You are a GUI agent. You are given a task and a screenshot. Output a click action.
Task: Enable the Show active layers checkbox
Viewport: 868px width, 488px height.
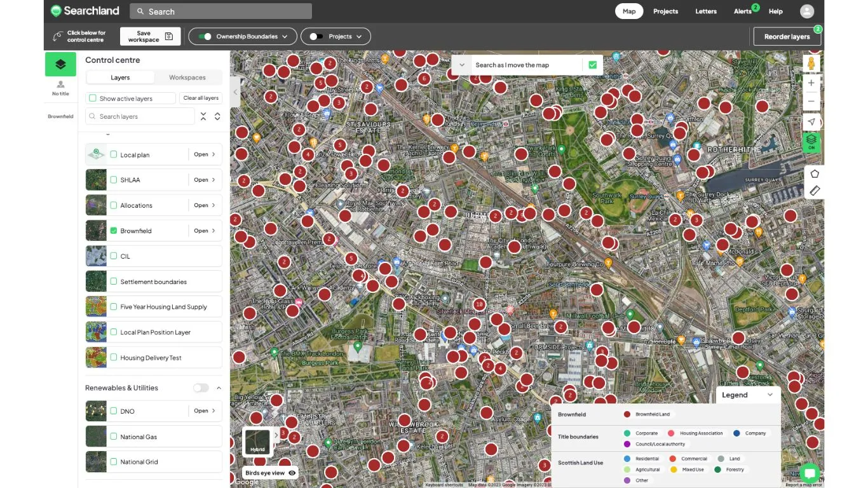(x=93, y=98)
